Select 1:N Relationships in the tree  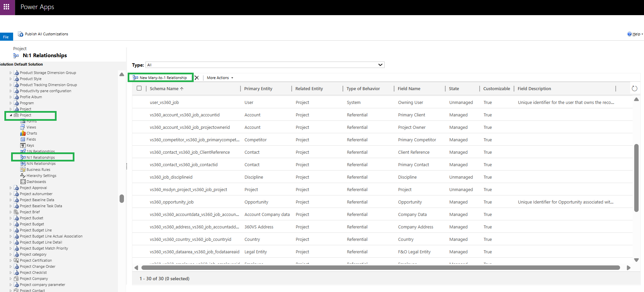tap(41, 151)
